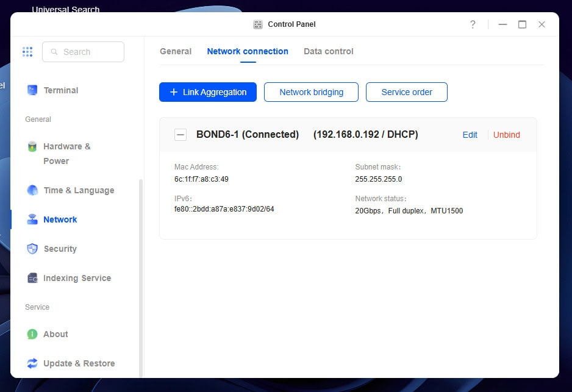The height and width of the screenshot is (392, 572).
Task: Click the Network icon in sidebar
Action: (32, 219)
